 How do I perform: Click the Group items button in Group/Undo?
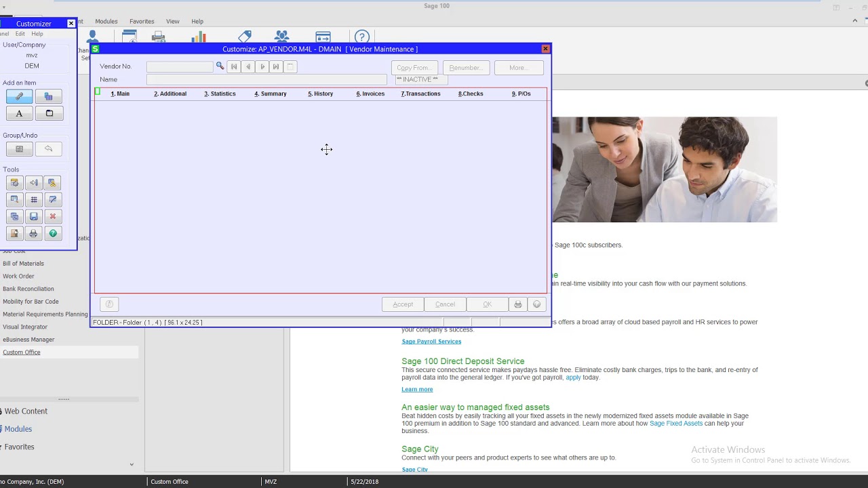19,149
